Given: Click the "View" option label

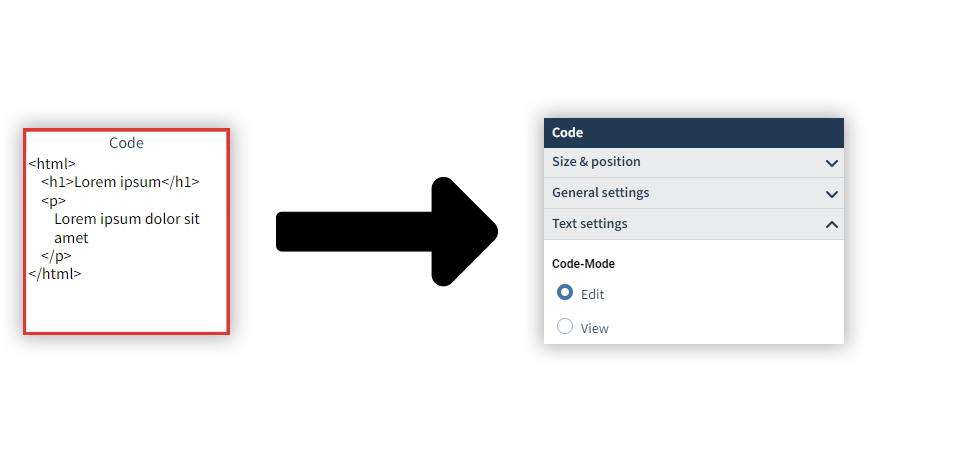Looking at the screenshot, I should pyautogui.click(x=594, y=329).
